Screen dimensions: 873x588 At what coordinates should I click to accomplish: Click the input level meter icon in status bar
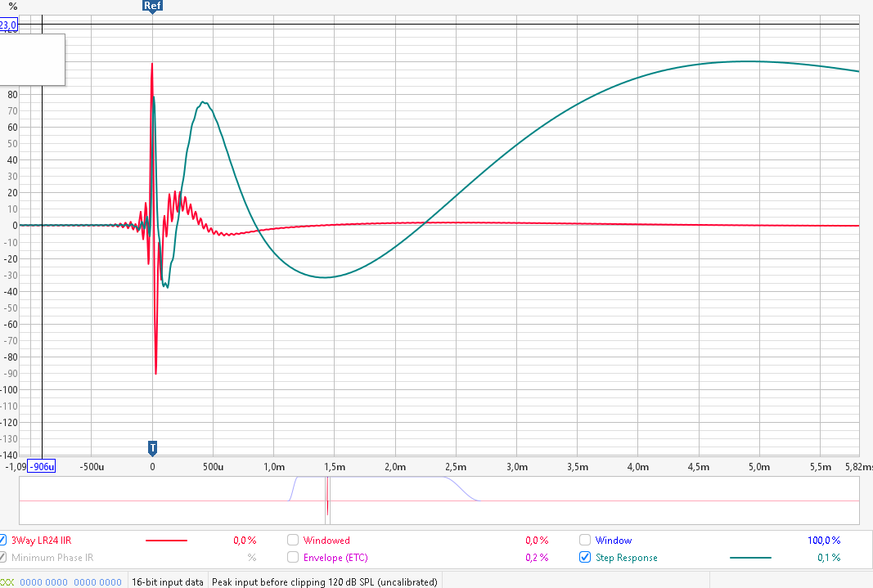point(8,582)
